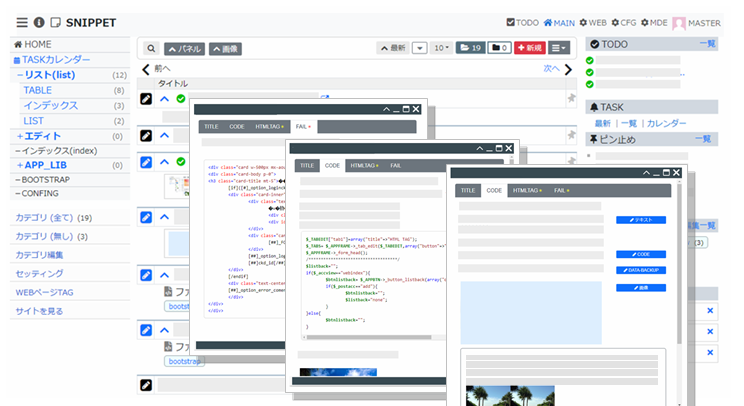This screenshot has width=744, height=406.
Task: Click the blue pencil edit icon in third row
Action: (x=146, y=162)
